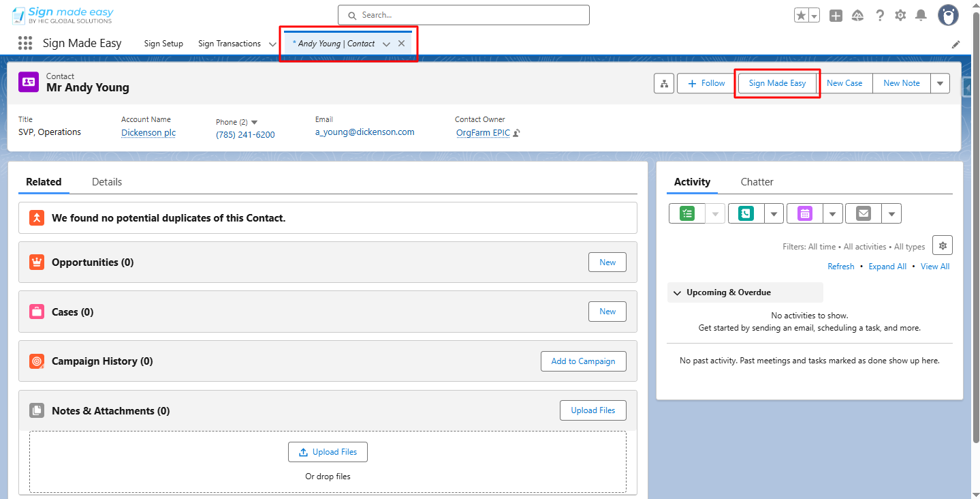This screenshot has width=980, height=499.
Task: Open the Log a Call dropdown arrow
Action: click(x=774, y=213)
